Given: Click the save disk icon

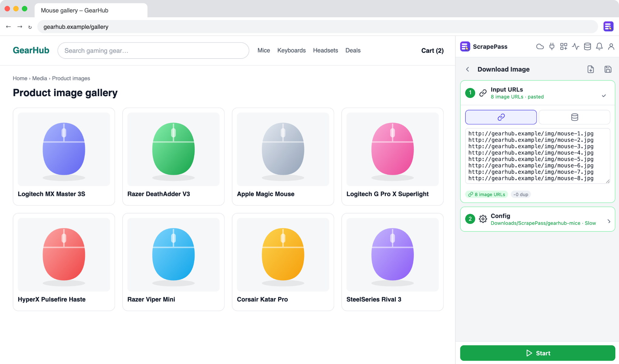Looking at the screenshot, I should (x=608, y=69).
